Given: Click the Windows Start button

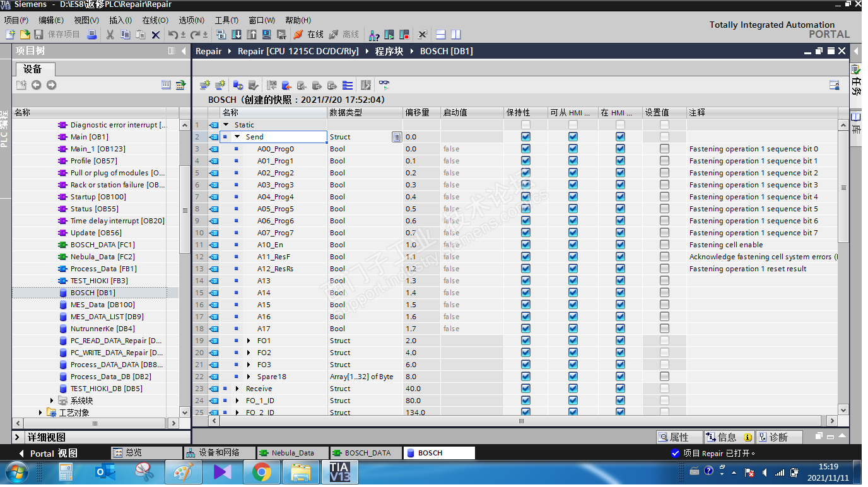Looking at the screenshot, I should click(x=16, y=471).
